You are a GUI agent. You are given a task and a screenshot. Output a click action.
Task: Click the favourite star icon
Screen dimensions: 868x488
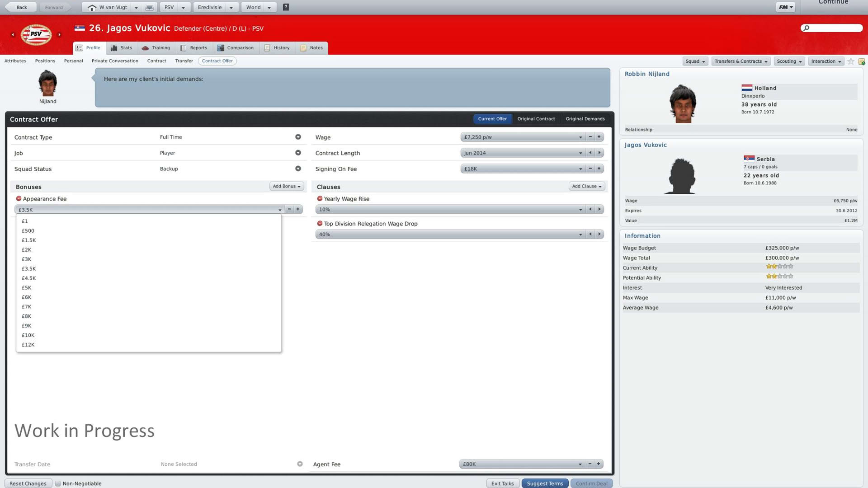pyautogui.click(x=851, y=61)
